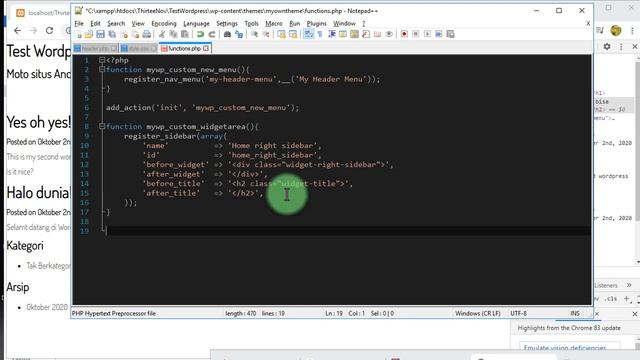Screen dimensions: 640x360
Task: Toggle synchronized vertical scrolling
Action: tap(281, 34)
